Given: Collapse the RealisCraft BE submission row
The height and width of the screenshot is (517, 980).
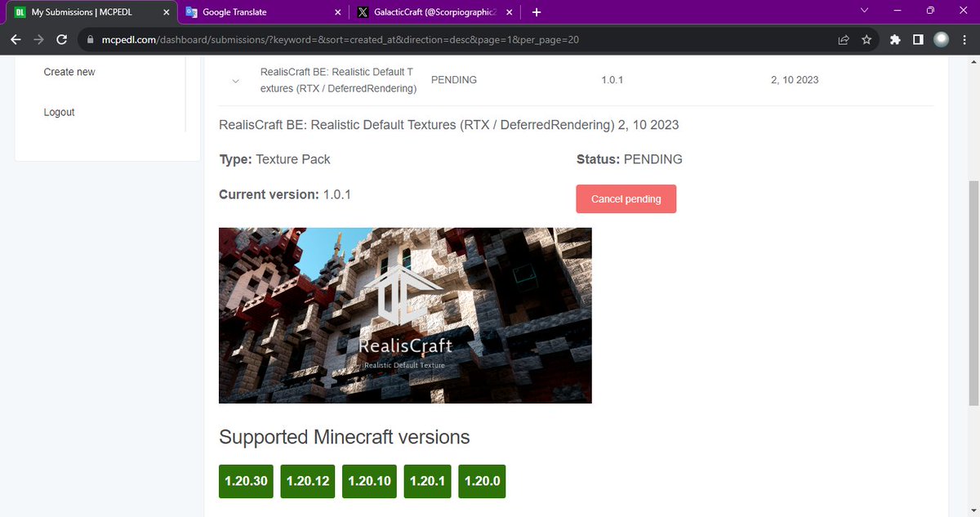Looking at the screenshot, I should 236,81.
